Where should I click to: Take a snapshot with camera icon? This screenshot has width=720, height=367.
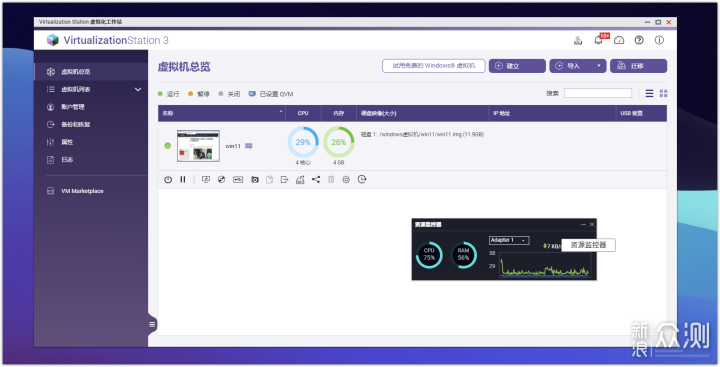(x=255, y=180)
